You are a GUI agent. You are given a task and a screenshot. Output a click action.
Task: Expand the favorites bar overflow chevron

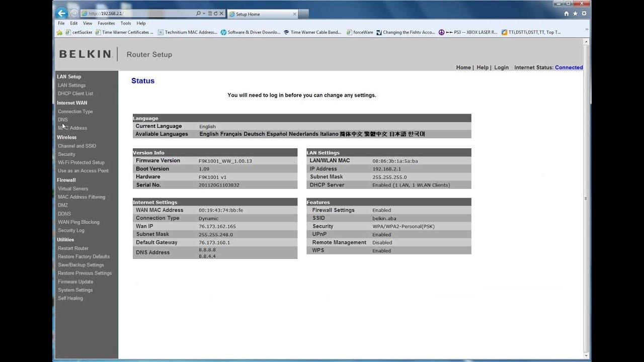point(586,30)
